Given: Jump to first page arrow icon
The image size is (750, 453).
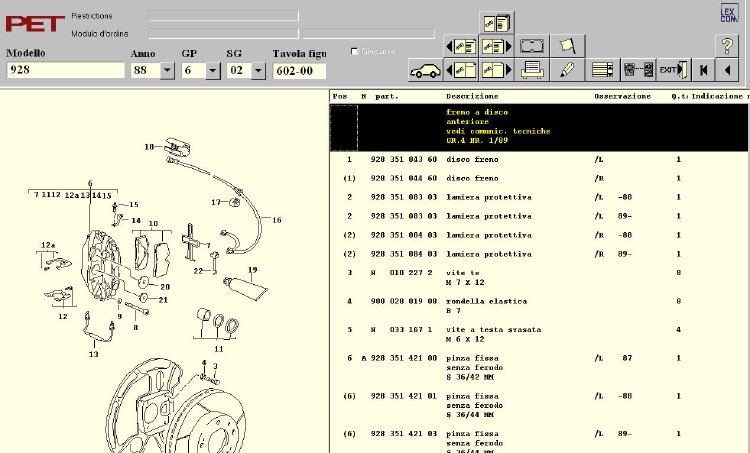Looking at the screenshot, I should 703,70.
